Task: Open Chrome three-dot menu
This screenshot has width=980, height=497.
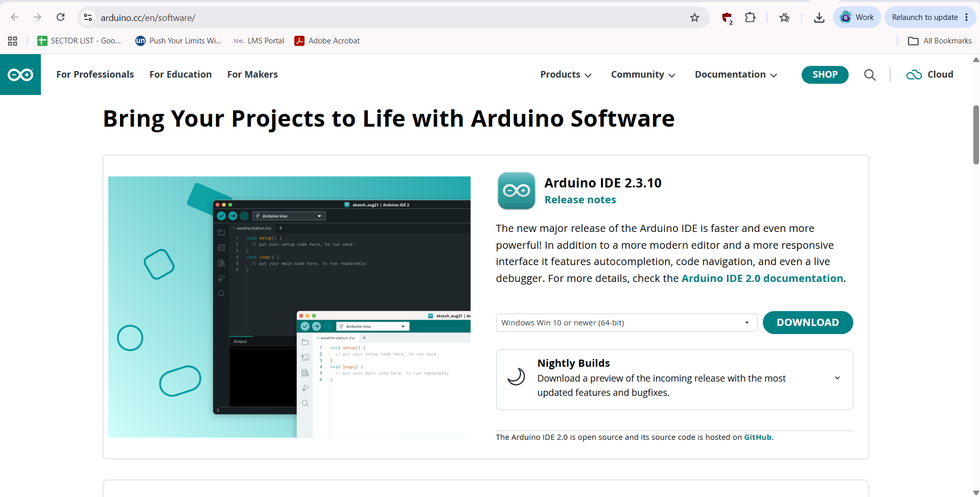Action: click(x=967, y=17)
